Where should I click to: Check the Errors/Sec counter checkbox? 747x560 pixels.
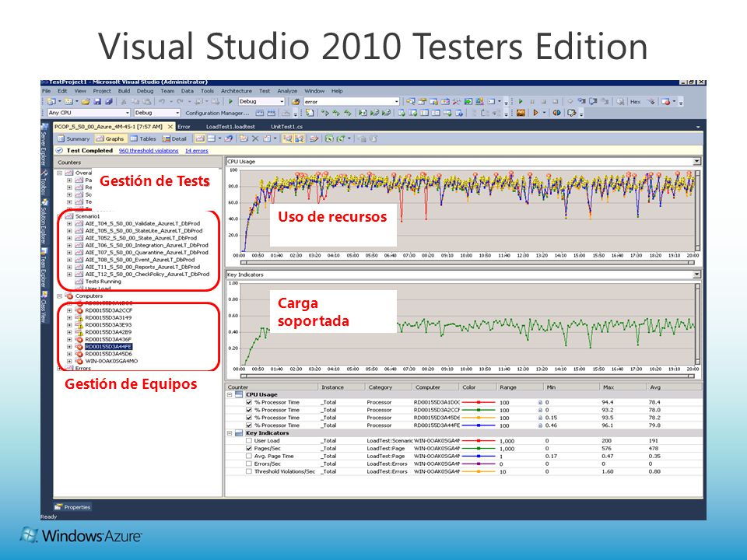pyautogui.click(x=249, y=464)
